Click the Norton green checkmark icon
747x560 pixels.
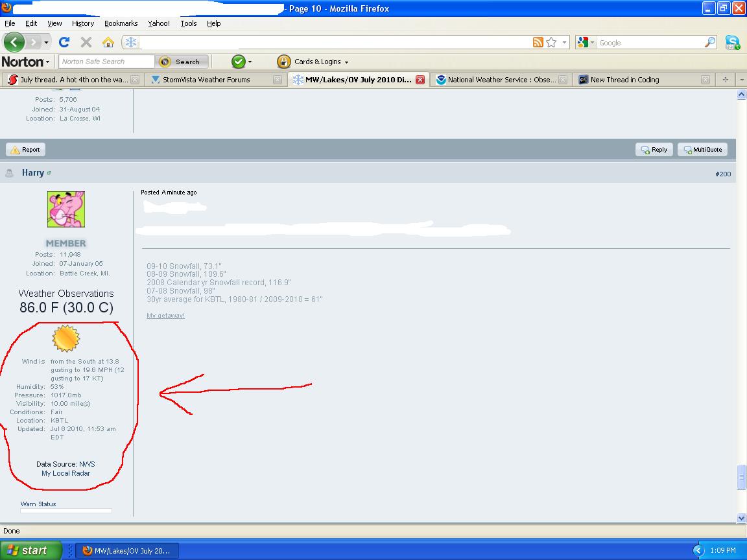(x=239, y=62)
